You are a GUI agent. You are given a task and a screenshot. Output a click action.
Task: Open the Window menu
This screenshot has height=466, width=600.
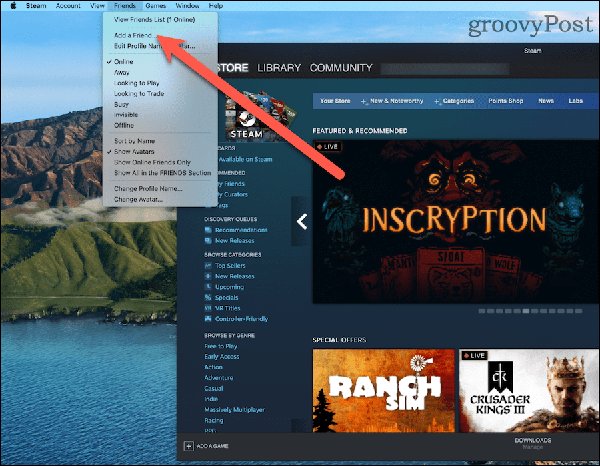(x=187, y=6)
